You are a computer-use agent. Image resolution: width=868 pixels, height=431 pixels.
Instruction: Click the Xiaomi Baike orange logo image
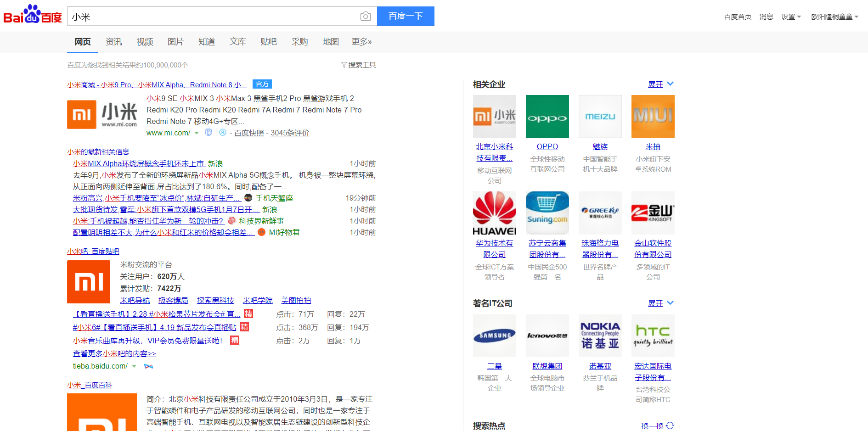(x=102, y=412)
